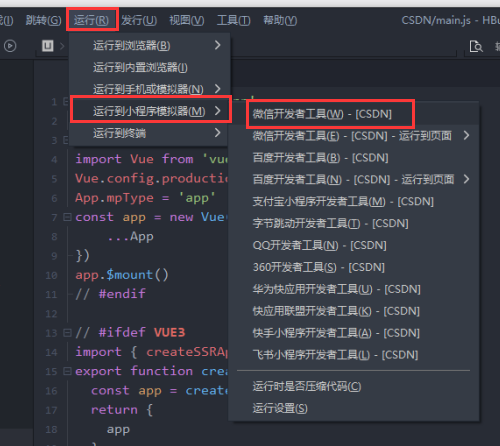This screenshot has height=446, width=500.
Task: Click the code text App.mpType
Action: click(x=114, y=198)
